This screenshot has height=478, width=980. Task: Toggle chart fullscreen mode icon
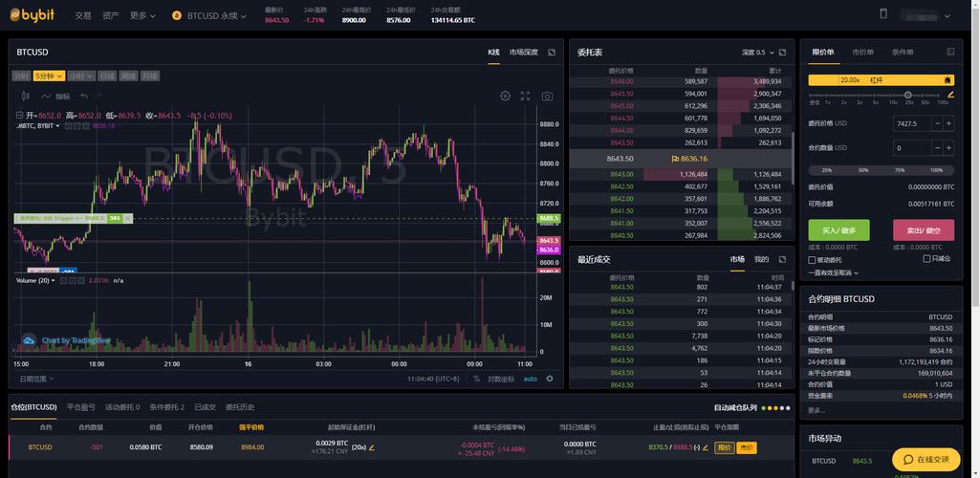(525, 97)
